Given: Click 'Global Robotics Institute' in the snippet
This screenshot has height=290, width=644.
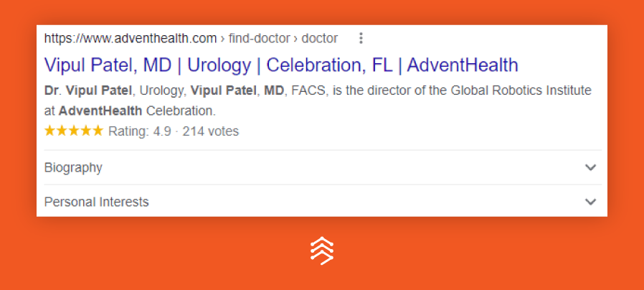Looking at the screenshot, I should [x=521, y=90].
